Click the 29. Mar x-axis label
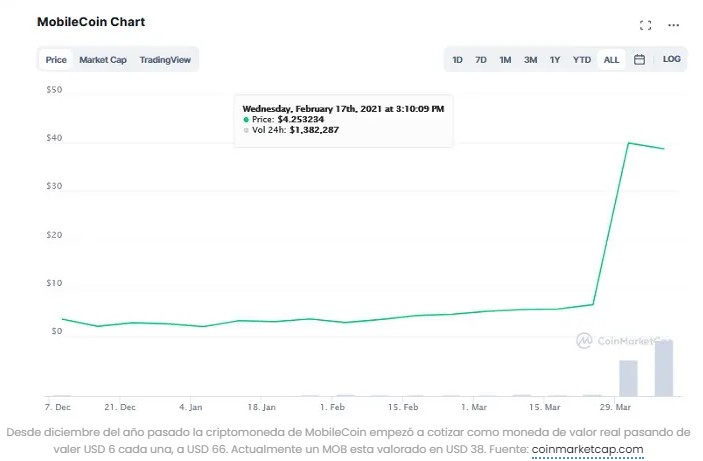Image resolution: width=703 pixels, height=461 pixels. click(x=615, y=407)
